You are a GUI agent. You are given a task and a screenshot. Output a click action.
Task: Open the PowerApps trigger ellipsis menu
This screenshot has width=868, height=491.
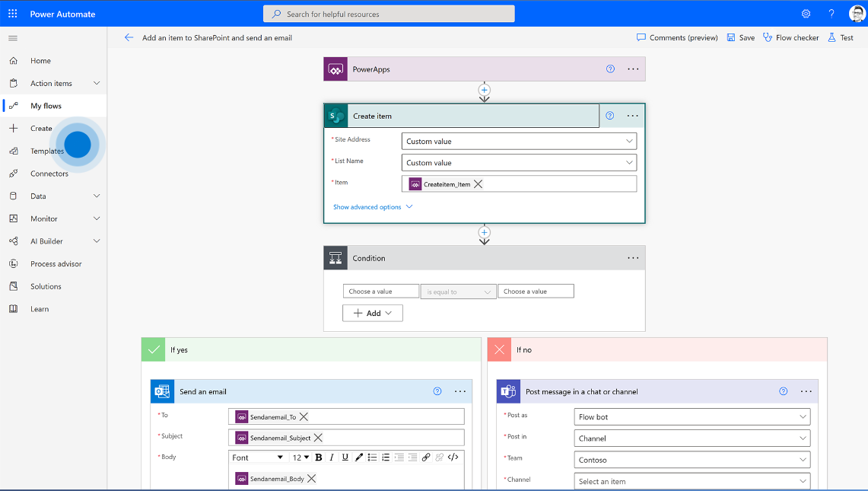[633, 69]
